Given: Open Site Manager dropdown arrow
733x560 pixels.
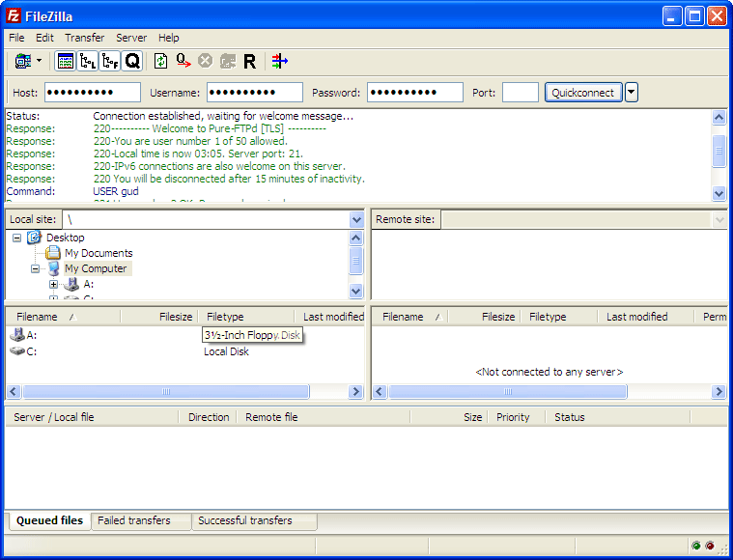Looking at the screenshot, I should click(x=40, y=61).
